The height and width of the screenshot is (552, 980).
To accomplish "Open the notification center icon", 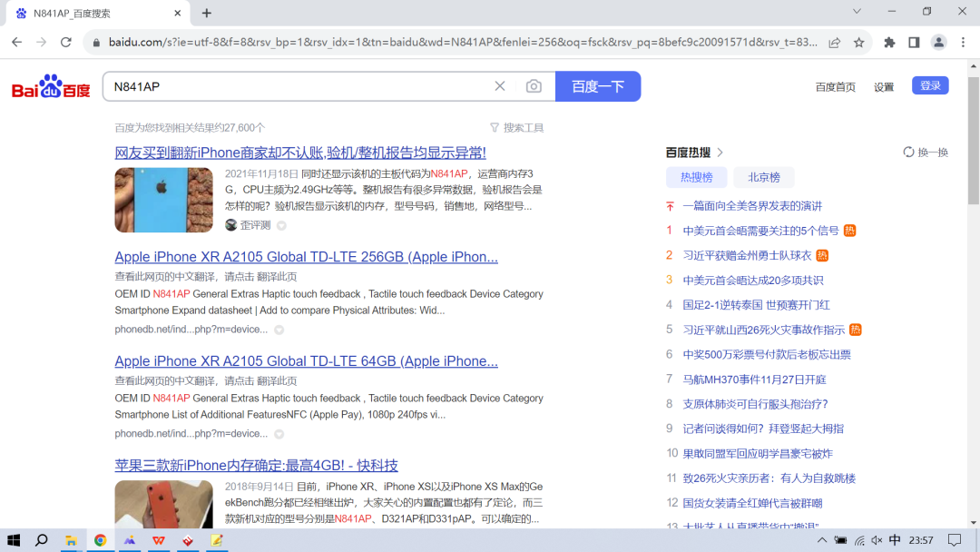I will 955,540.
